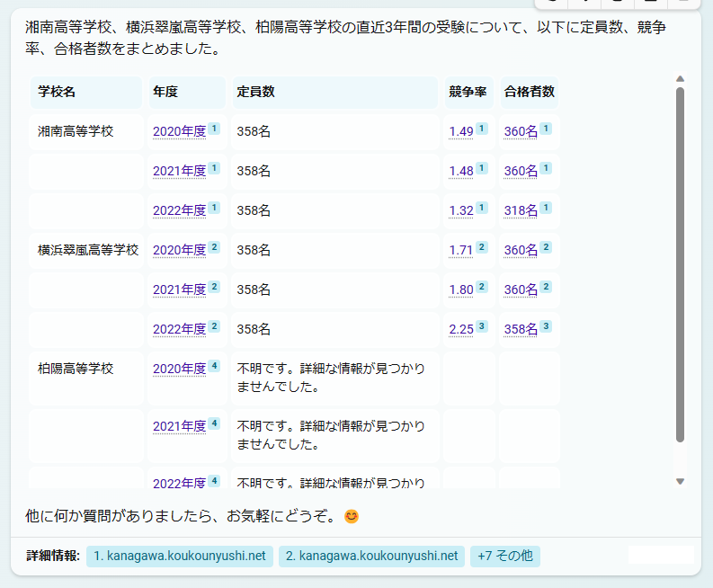Click citation badge 2 after 2022年度 in 2.25 row

pyautogui.click(x=214, y=326)
